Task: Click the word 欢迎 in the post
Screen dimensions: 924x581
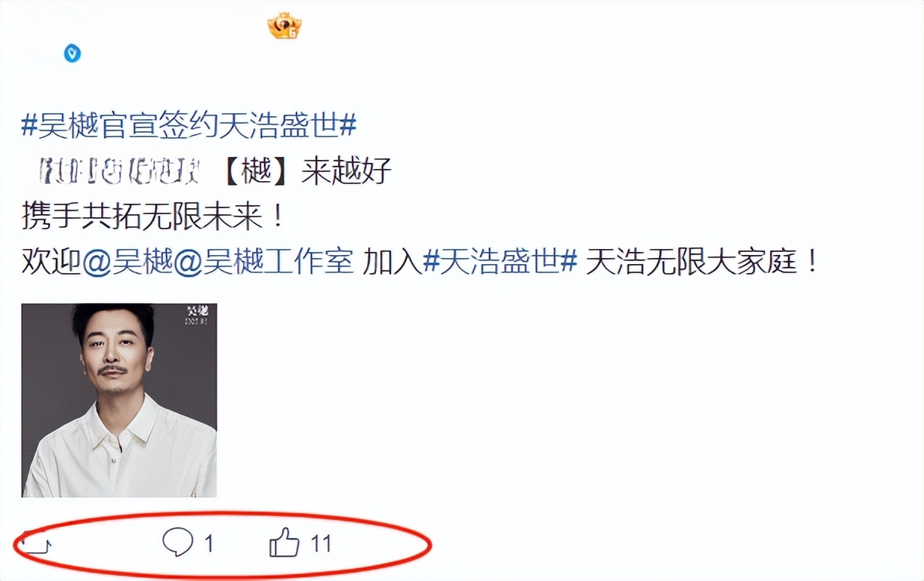Action: [x=51, y=263]
